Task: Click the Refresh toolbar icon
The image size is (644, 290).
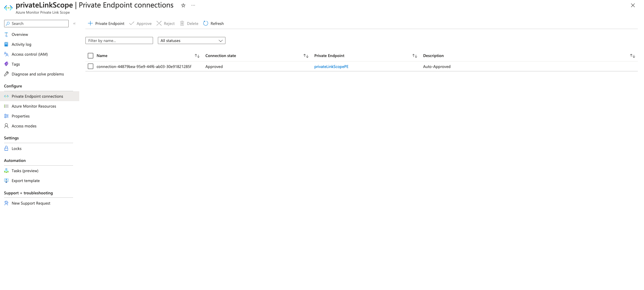Action: click(x=206, y=24)
